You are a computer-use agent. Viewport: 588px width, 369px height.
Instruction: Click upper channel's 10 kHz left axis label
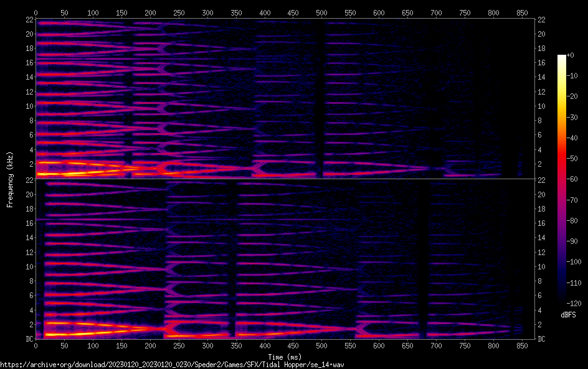click(x=28, y=106)
